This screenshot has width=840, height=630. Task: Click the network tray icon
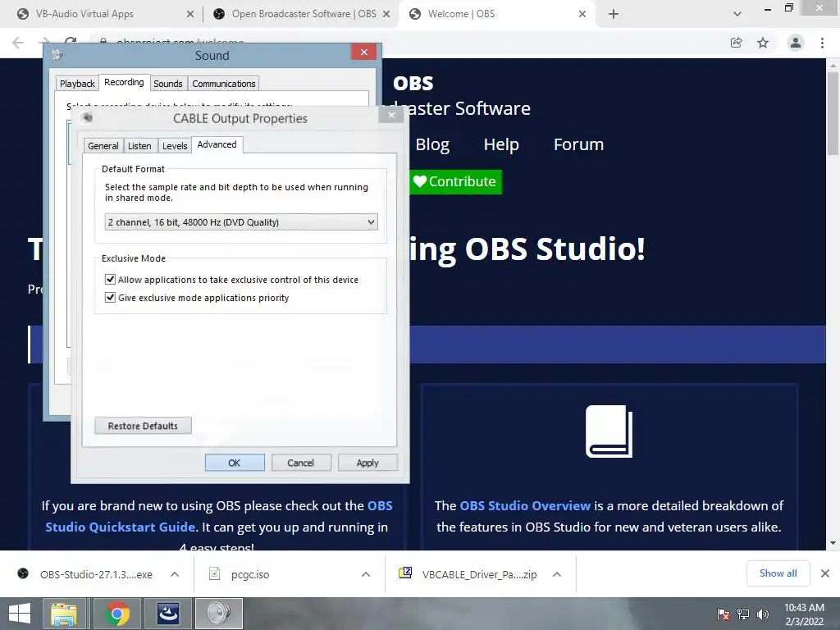[743, 614]
